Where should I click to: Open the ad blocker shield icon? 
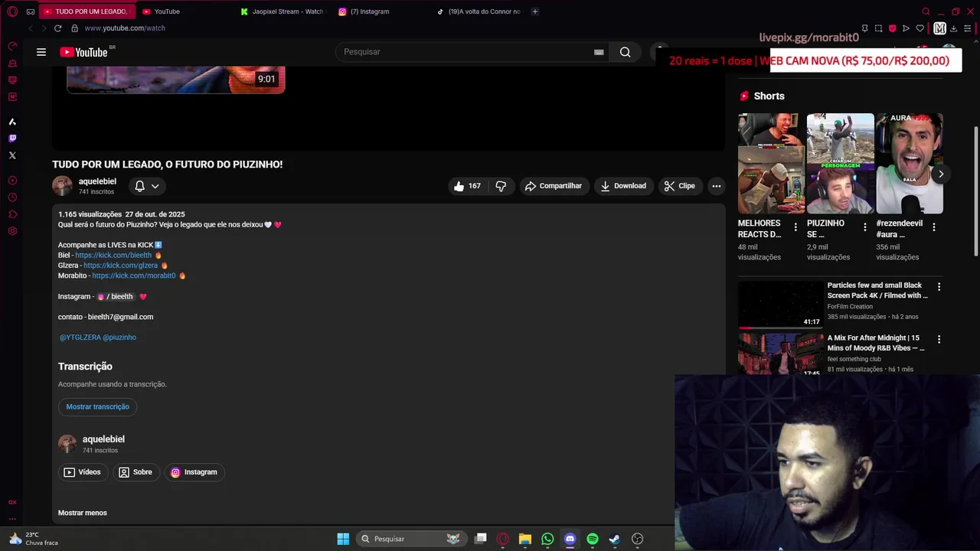[893, 28]
